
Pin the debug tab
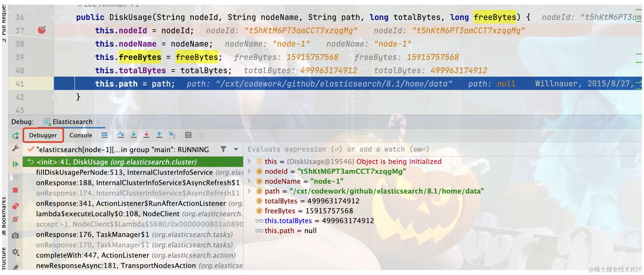pos(15,267)
